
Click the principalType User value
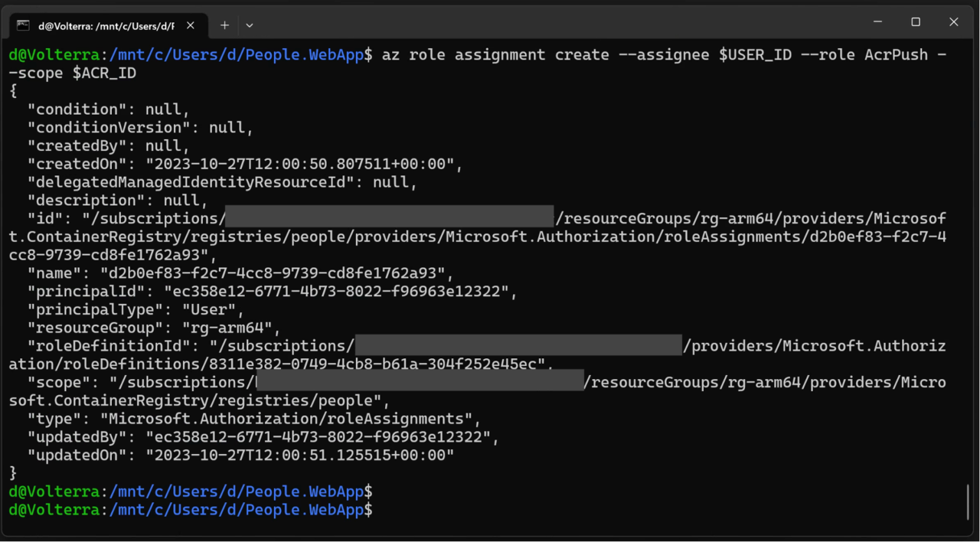tap(212, 309)
